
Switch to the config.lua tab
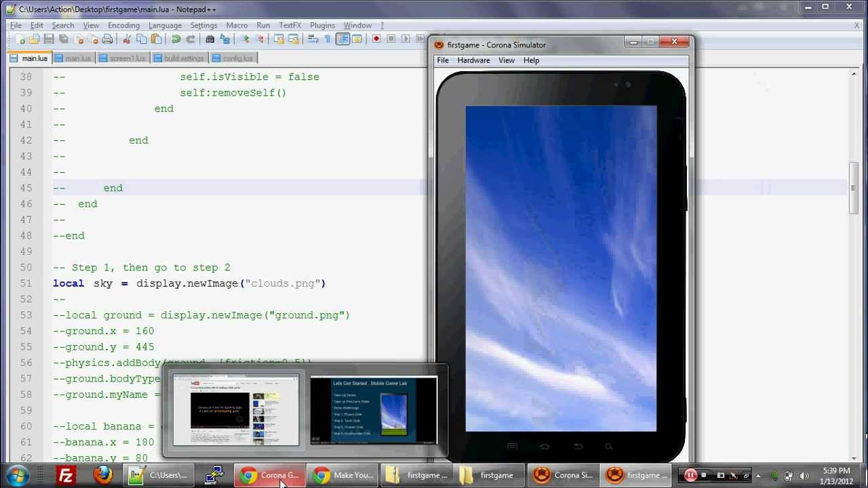pos(233,58)
